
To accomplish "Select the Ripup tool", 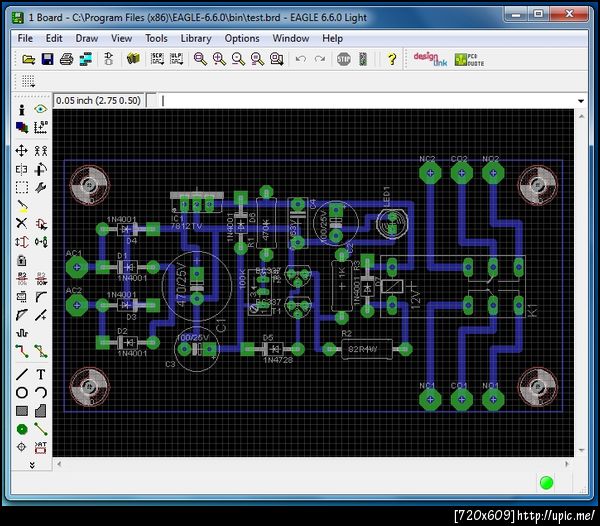I will coord(41,351).
